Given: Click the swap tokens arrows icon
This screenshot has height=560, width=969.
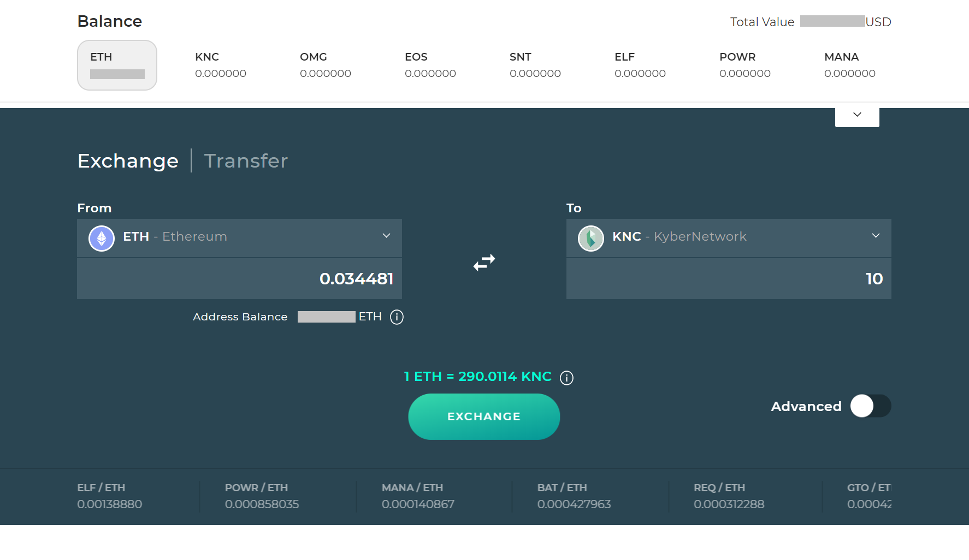Looking at the screenshot, I should pyautogui.click(x=484, y=263).
